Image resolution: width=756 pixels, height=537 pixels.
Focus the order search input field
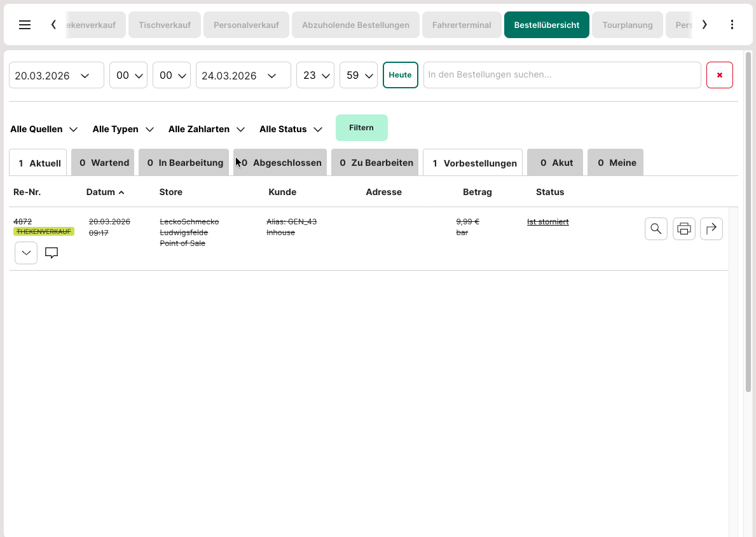pos(561,75)
